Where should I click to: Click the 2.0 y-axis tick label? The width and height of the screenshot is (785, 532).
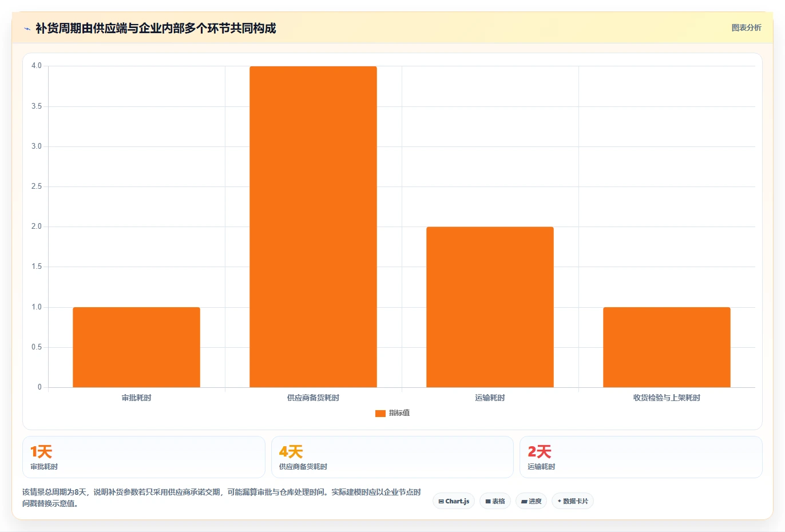tap(37, 227)
